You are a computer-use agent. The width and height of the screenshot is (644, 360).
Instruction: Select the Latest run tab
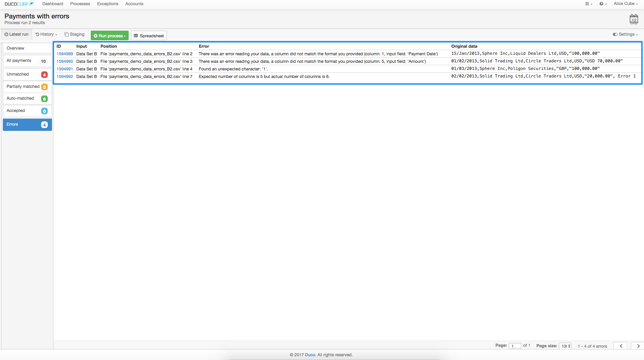[x=17, y=34]
